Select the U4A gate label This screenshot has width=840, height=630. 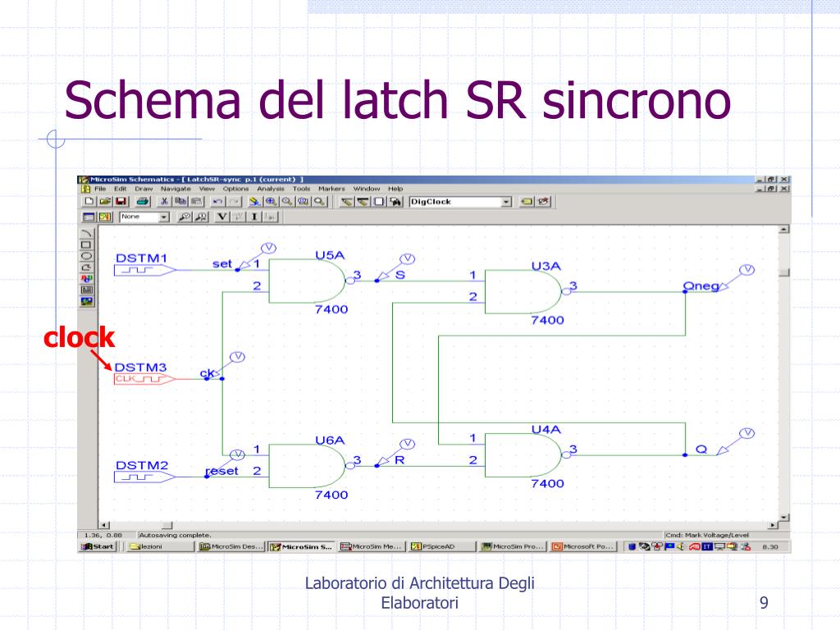[546, 429]
